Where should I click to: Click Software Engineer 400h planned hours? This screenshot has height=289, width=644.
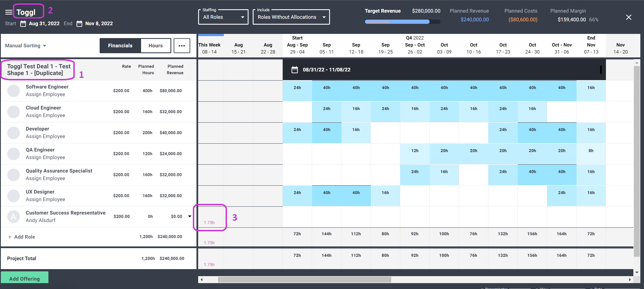(x=147, y=91)
